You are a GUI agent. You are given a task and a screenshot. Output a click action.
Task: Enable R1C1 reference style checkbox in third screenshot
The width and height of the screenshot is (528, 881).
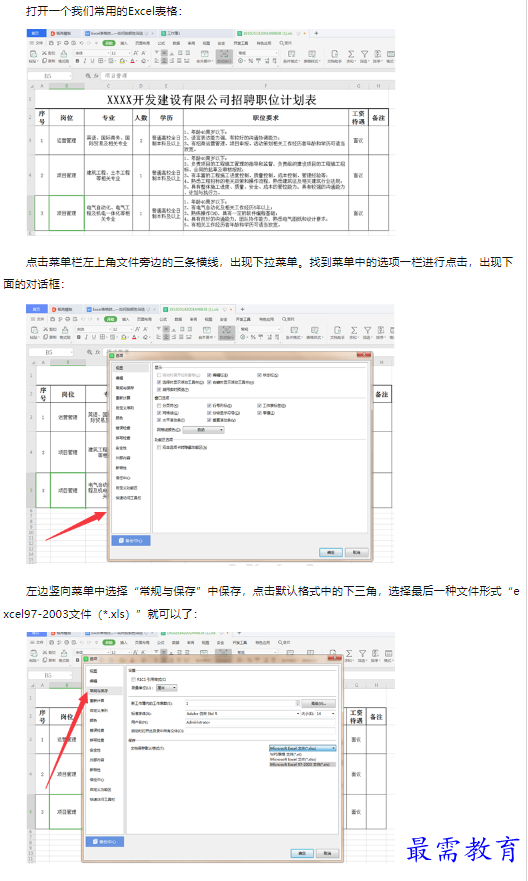133,679
